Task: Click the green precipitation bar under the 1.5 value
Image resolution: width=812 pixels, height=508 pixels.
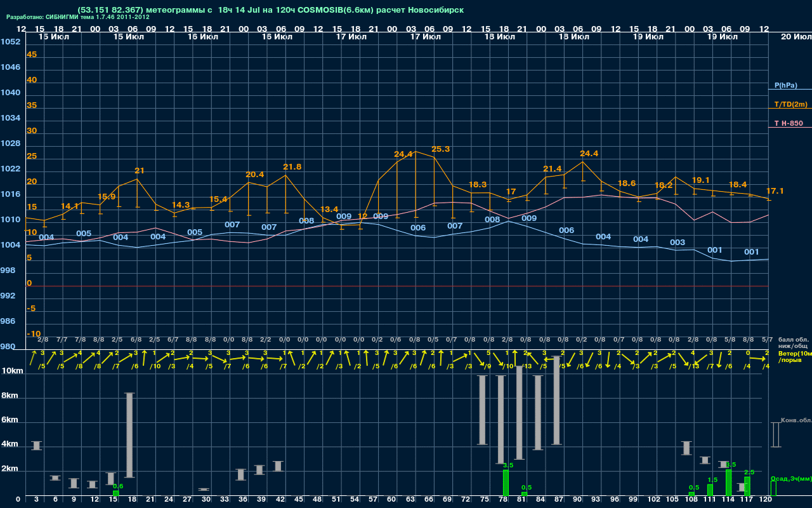Action: tap(710, 490)
